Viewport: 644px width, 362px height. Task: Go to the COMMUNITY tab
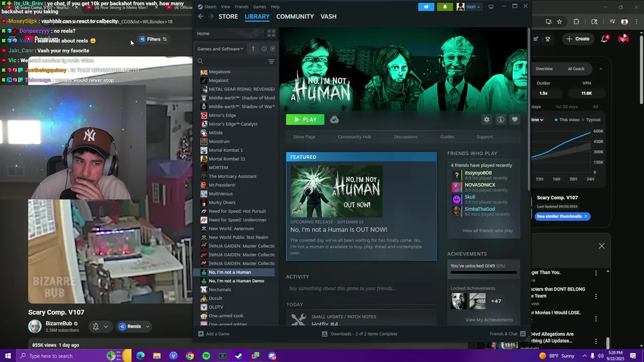click(295, 17)
